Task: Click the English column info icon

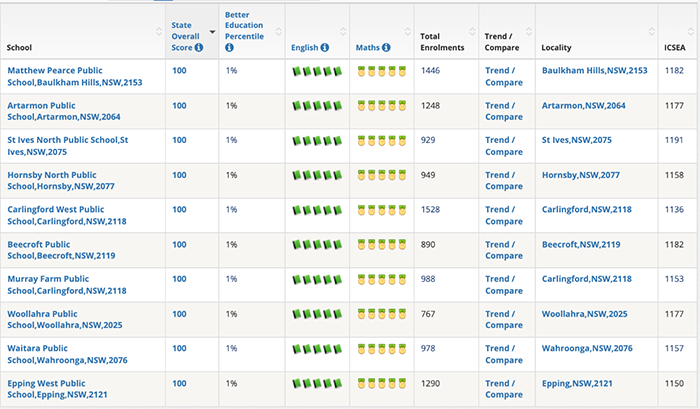Action: [x=325, y=47]
